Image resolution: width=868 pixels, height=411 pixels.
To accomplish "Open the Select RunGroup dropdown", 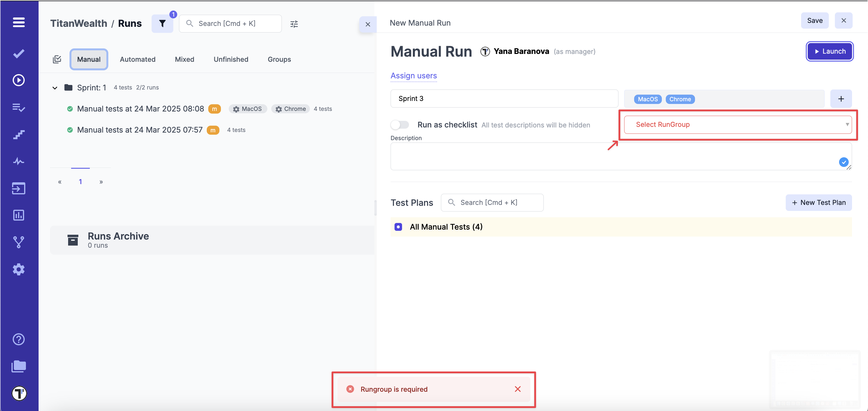I will (737, 125).
